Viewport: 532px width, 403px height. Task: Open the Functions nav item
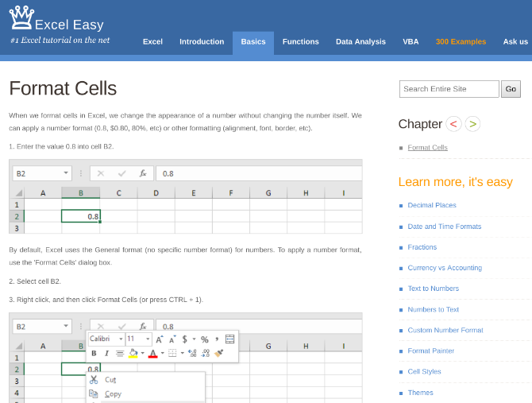click(301, 42)
